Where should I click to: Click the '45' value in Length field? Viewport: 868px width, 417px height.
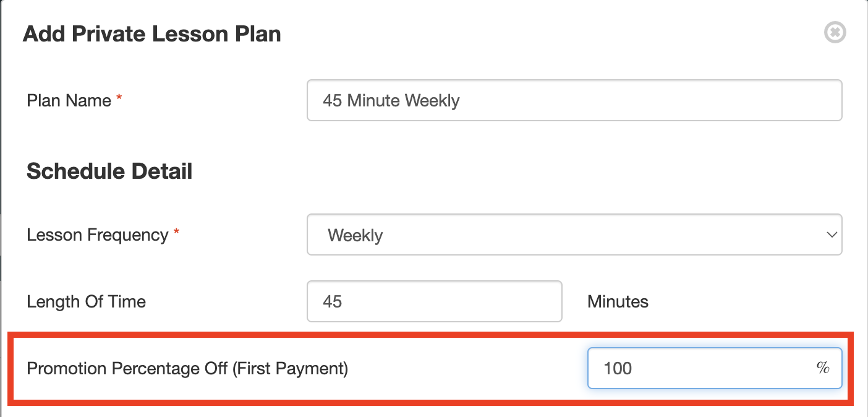click(x=333, y=302)
